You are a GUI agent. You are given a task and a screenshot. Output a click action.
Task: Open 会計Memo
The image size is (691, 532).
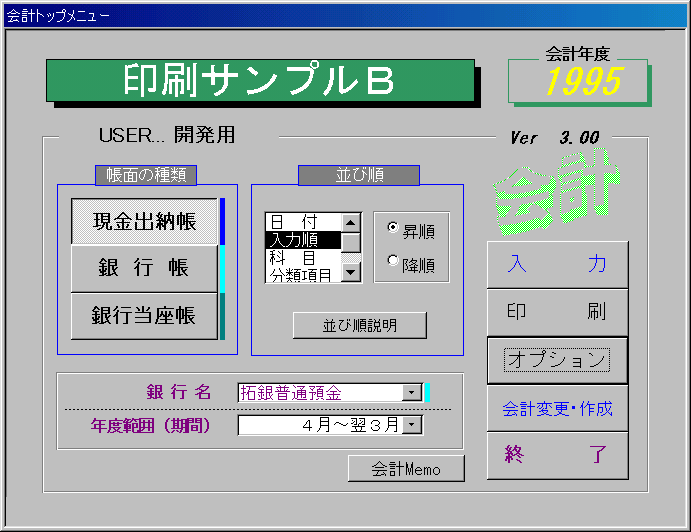[406, 468]
